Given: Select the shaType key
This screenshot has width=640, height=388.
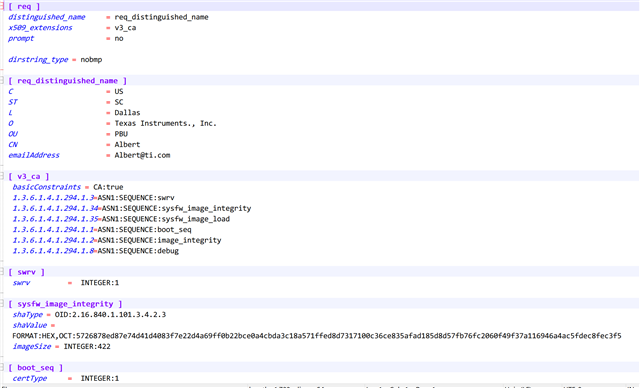Looking at the screenshot, I should [x=27, y=314].
